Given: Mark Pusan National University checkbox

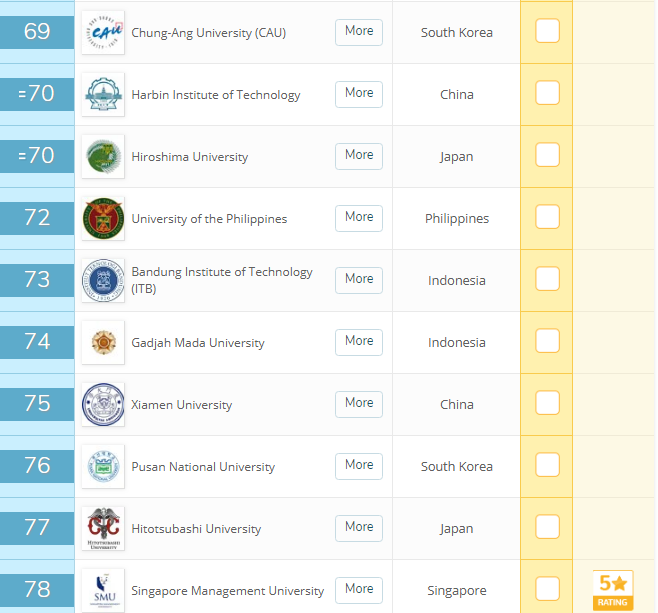Looking at the screenshot, I should point(547,465).
